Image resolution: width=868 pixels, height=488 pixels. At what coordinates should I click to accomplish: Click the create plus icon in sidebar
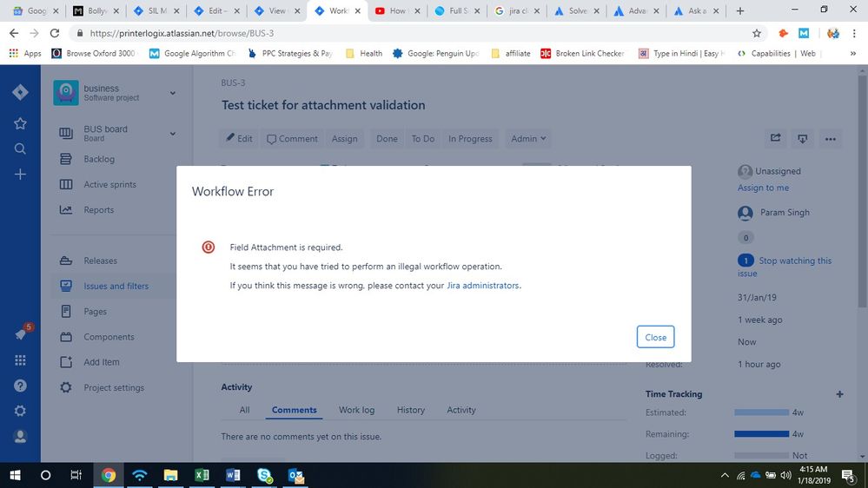20,175
